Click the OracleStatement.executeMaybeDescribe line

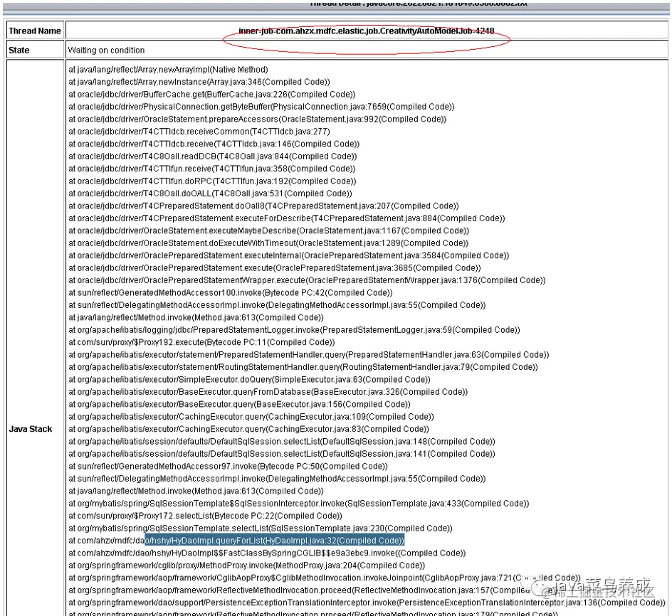(269, 231)
